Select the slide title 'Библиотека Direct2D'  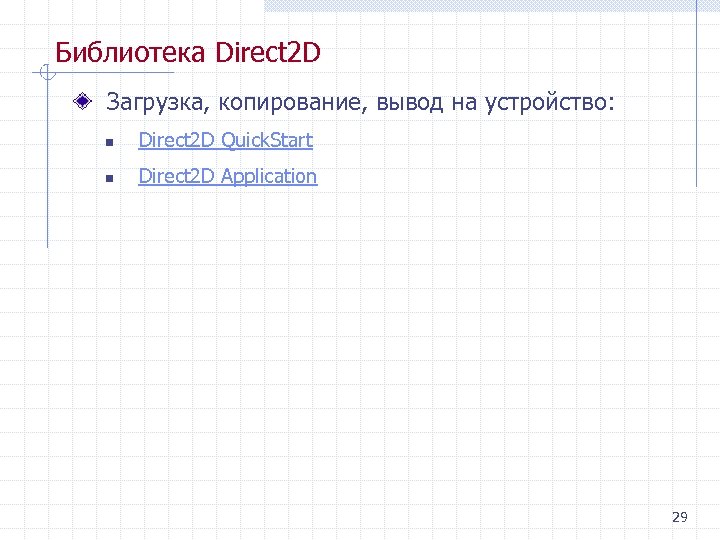click(x=187, y=52)
